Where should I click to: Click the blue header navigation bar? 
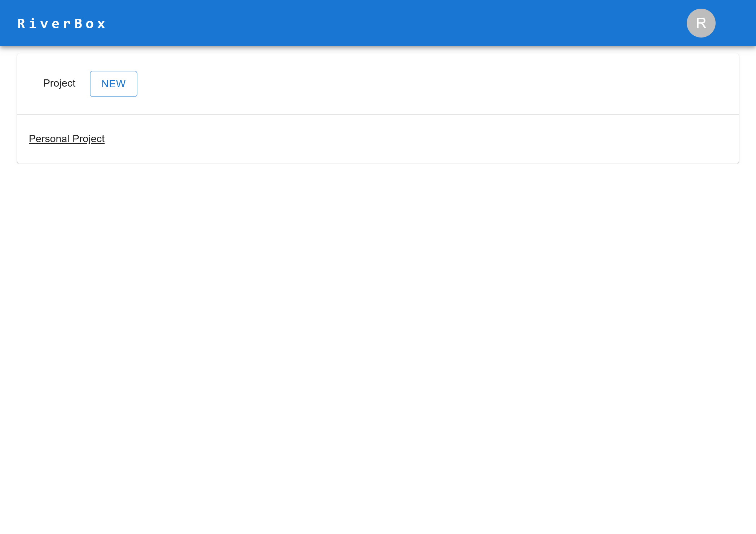(378, 23)
